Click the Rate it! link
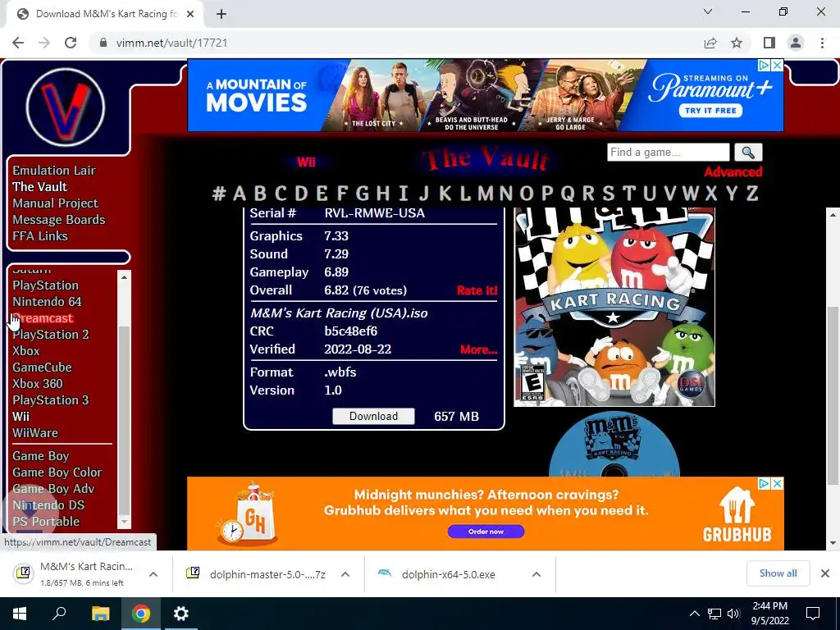 pyautogui.click(x=477, y=290)
